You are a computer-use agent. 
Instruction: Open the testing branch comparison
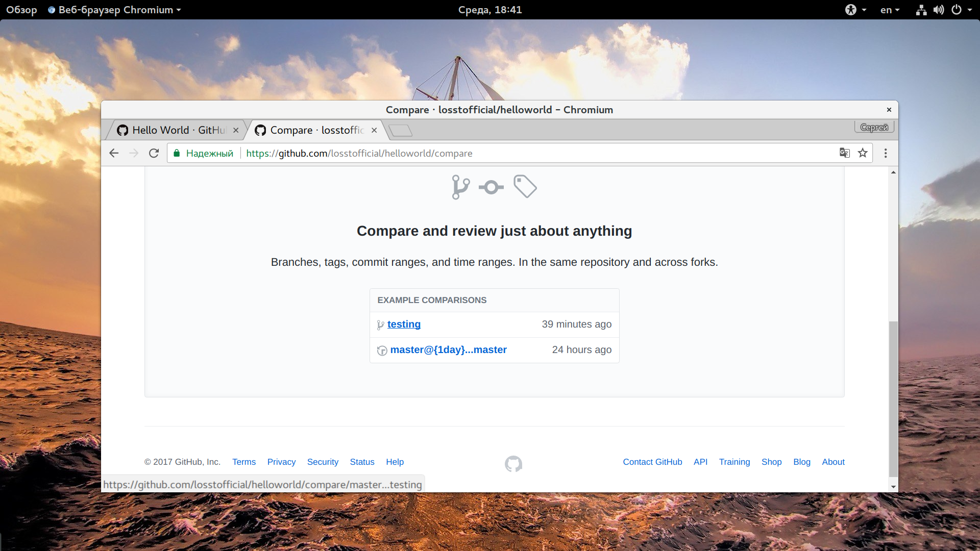404,324
